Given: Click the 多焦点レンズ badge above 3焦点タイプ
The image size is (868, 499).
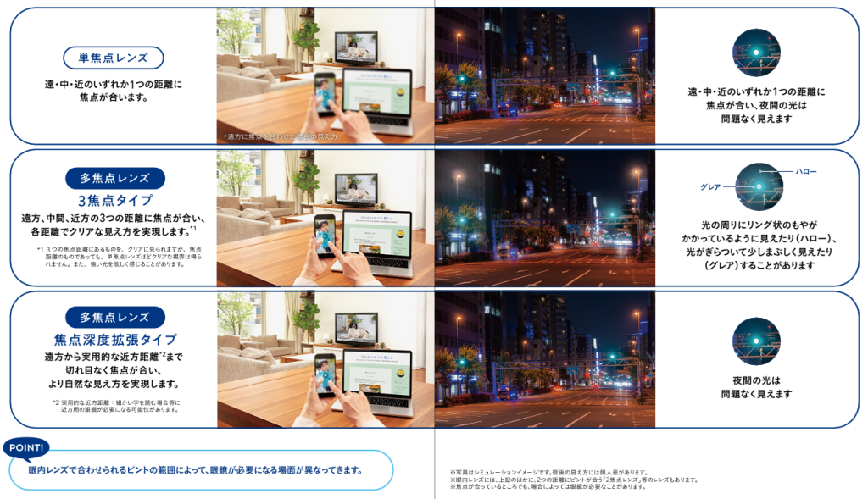Looking at the screenshot, I should (114, 178).
